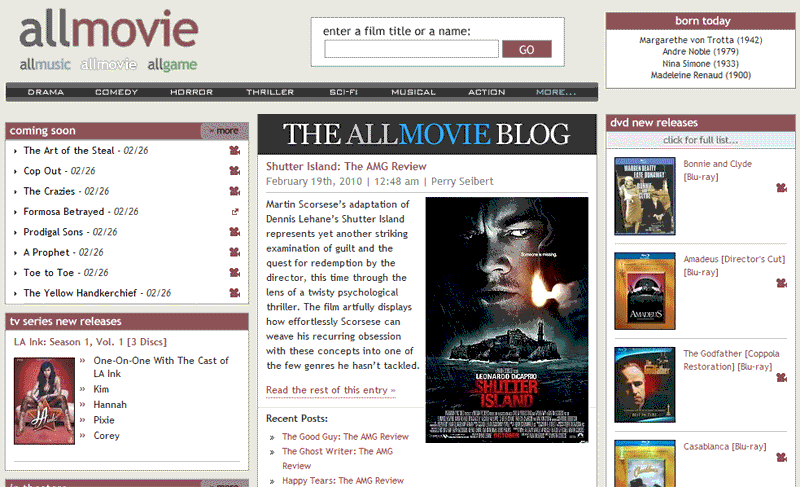The image size is (800, 487).
Task: Select THRILLER in the genre bar
Action: pos(270,92)
